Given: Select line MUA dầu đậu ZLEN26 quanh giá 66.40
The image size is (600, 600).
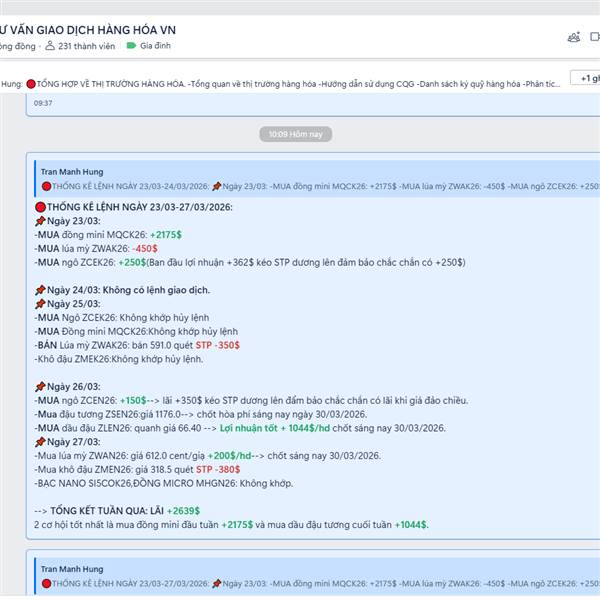Looking at the screenshot, I should click(x=240, y=428).
